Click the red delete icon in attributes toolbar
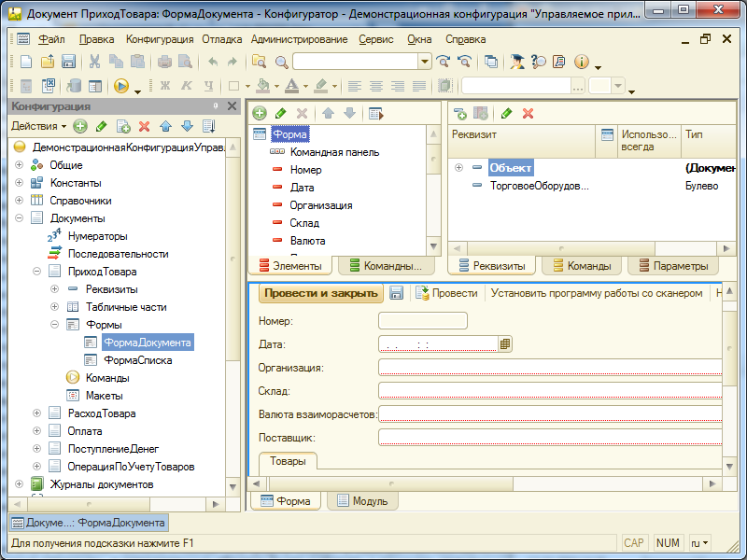This screenshot has height=560, width=747. (528, 113)
